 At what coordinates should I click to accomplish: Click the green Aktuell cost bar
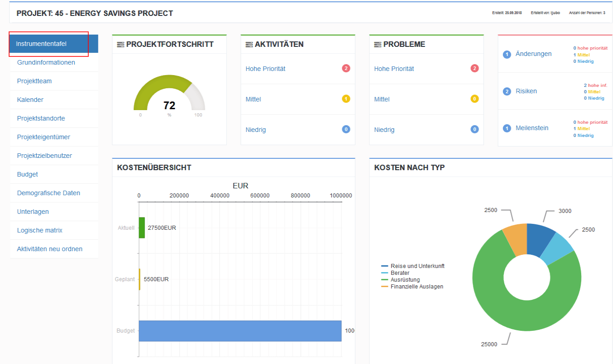[142, 227]
